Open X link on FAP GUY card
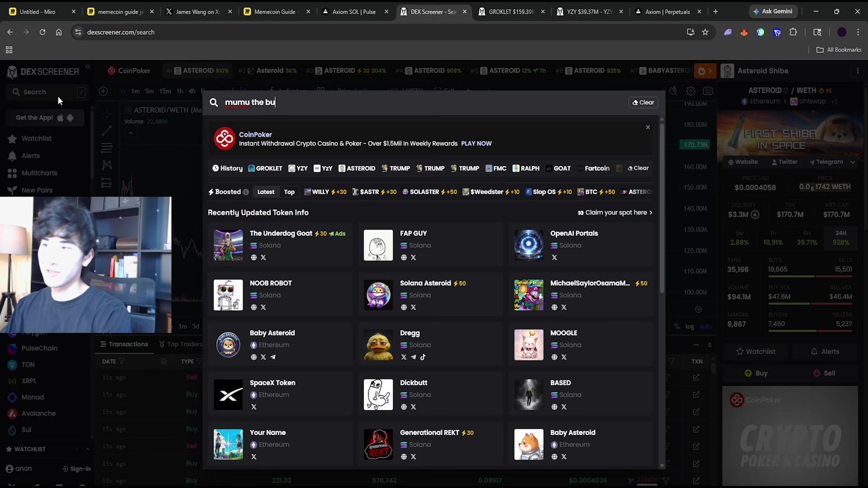 (413, 258)
